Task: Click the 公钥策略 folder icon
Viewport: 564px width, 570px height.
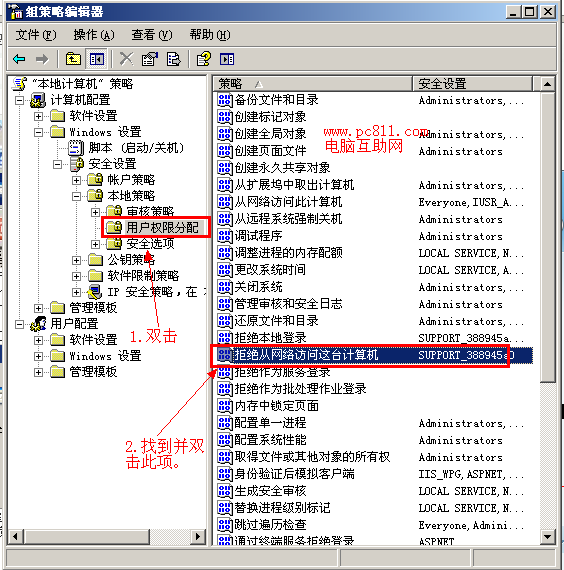Action: [96, 260]
